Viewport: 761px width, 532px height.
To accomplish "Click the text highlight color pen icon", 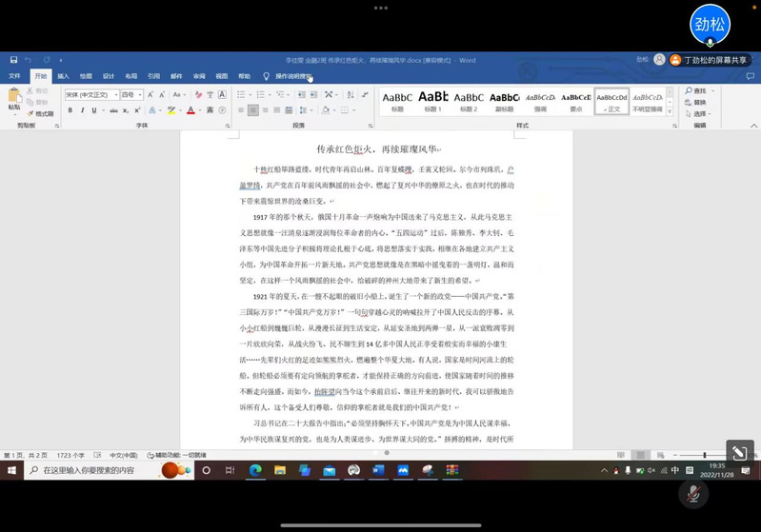I will tap(171, 110).
